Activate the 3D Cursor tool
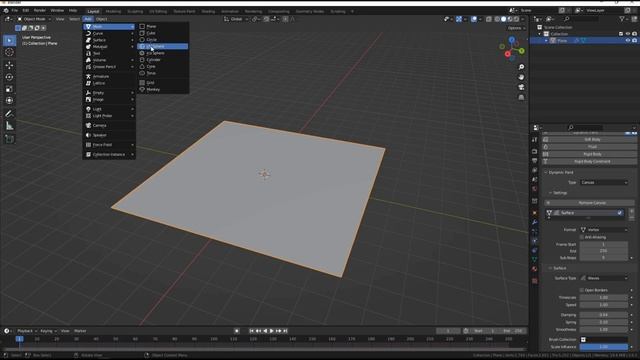The height and width of the screenshot is (360, 640). 9,52
